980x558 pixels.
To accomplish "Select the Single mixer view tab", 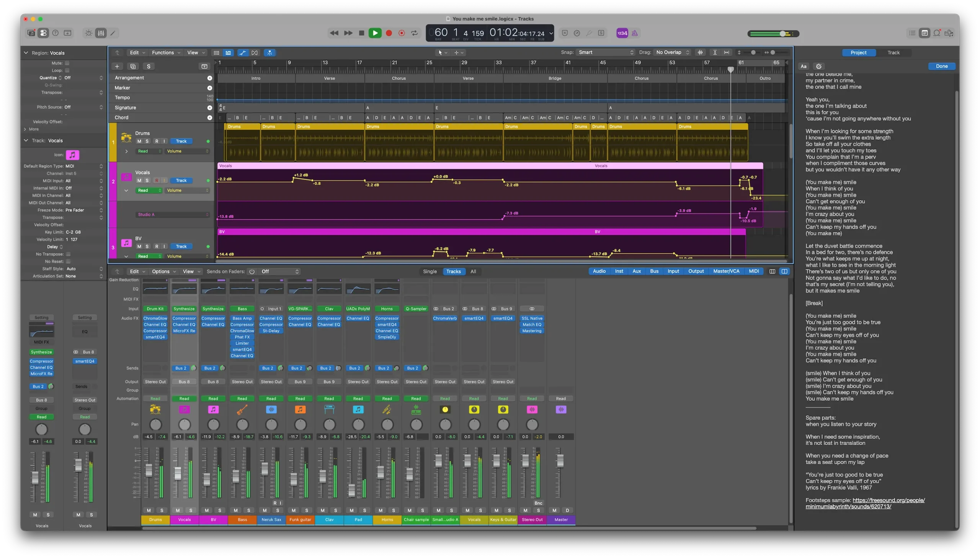I will click(x=430, y=271).
